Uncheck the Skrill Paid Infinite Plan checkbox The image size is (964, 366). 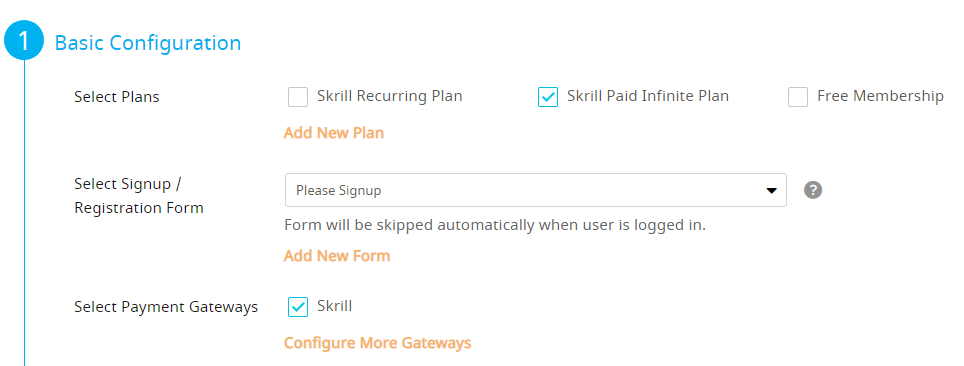[548, 97]
